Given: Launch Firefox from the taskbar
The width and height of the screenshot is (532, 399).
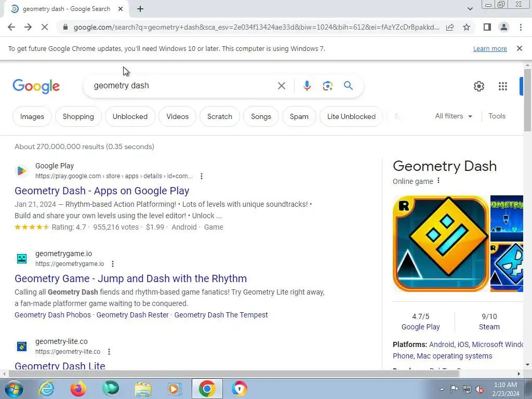Looking at the screenshot, I should (78, 389).
